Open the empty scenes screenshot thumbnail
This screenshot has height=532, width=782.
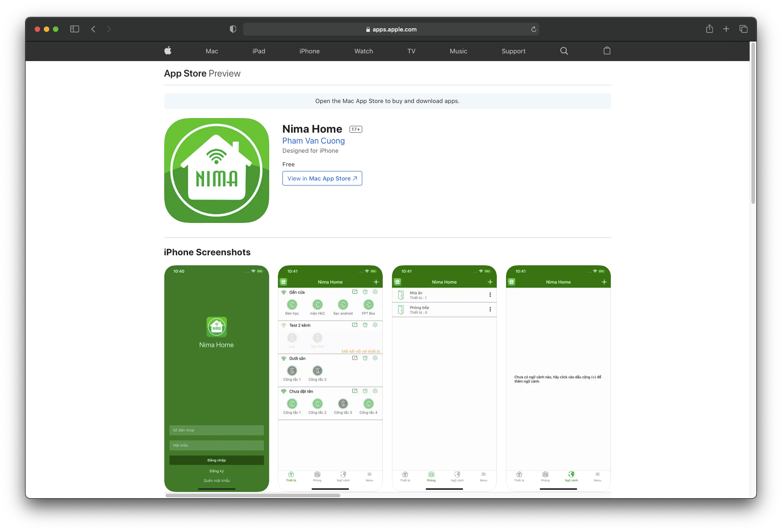[x=558, y=378]
